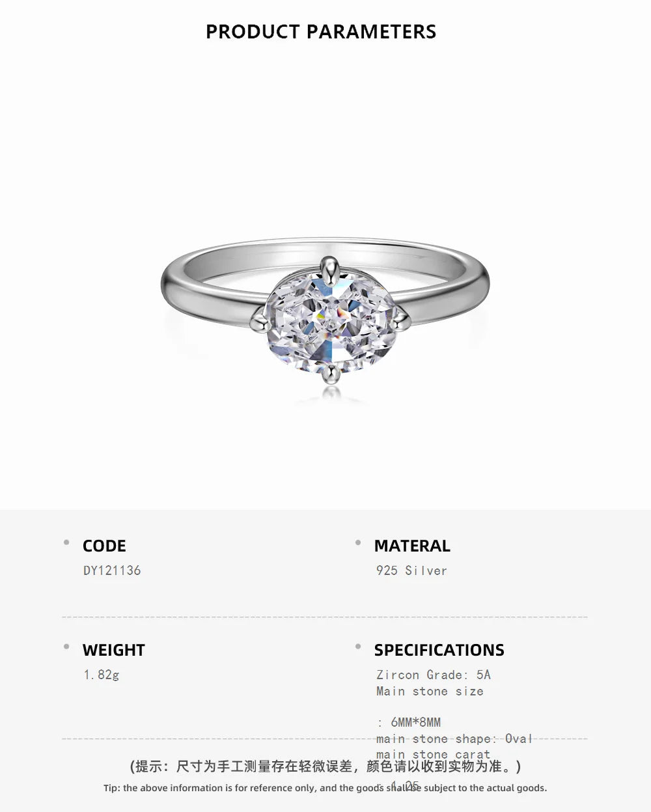Click the bullet dot beside CODE

click(x=66, y=542)
